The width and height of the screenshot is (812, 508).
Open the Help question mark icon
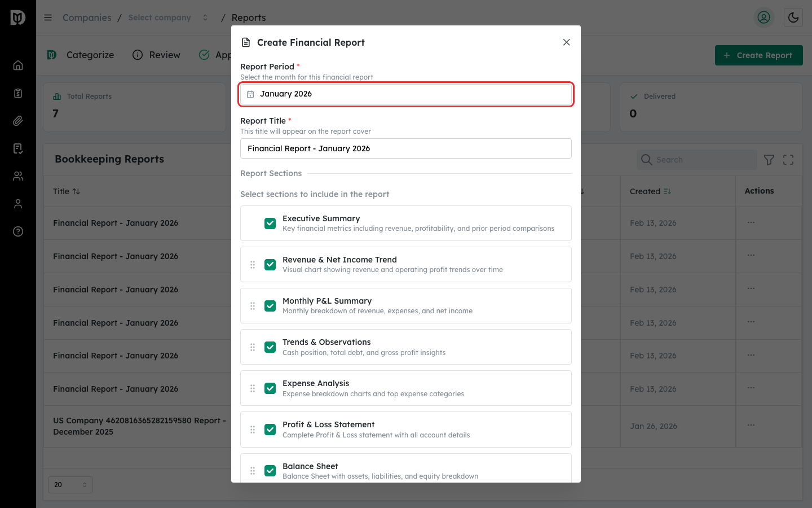tap(18, 231)
